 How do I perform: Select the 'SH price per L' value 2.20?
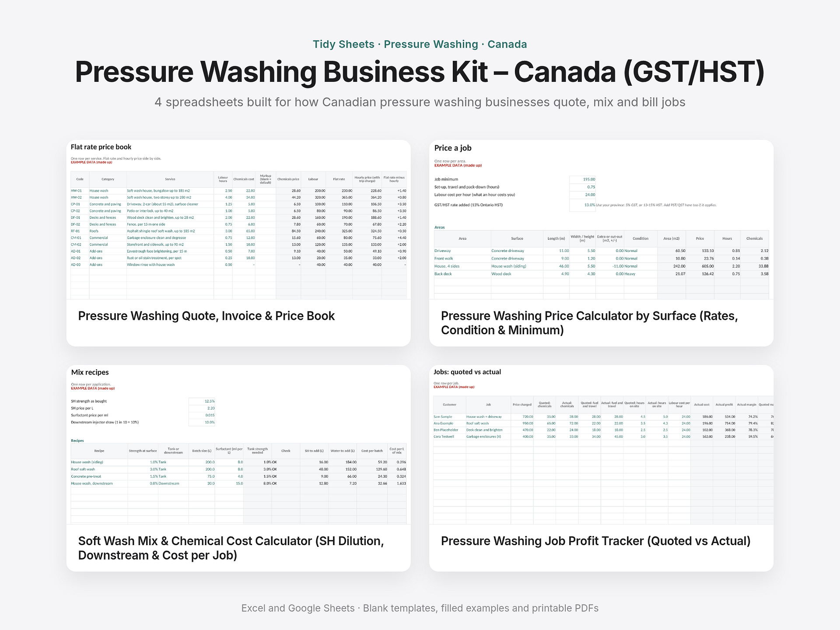tap(202, 408)
